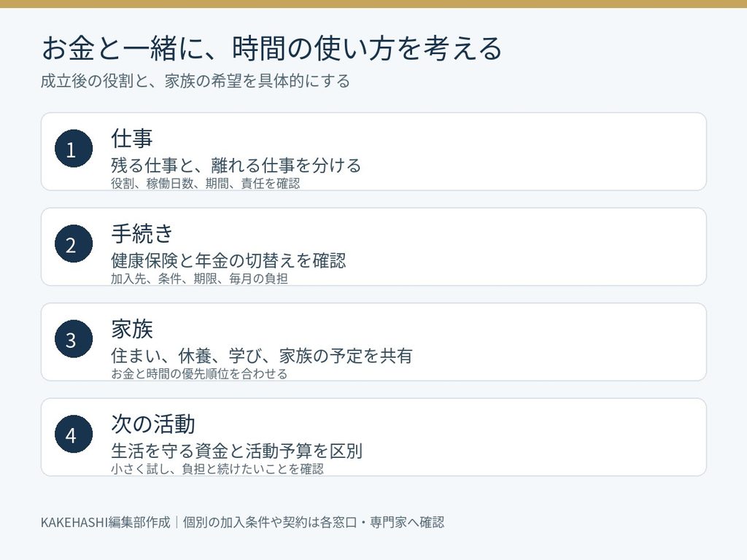Click text 住まい、休養、学び、家族の予定を共有

pos(262,356)
